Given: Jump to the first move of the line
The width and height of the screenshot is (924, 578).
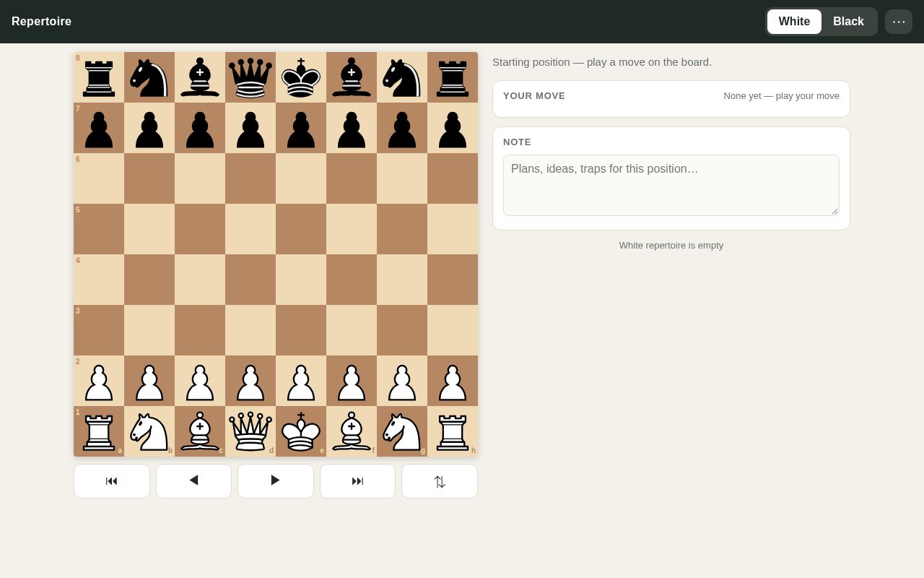Looking at the screenshot, I should point(112,481).
